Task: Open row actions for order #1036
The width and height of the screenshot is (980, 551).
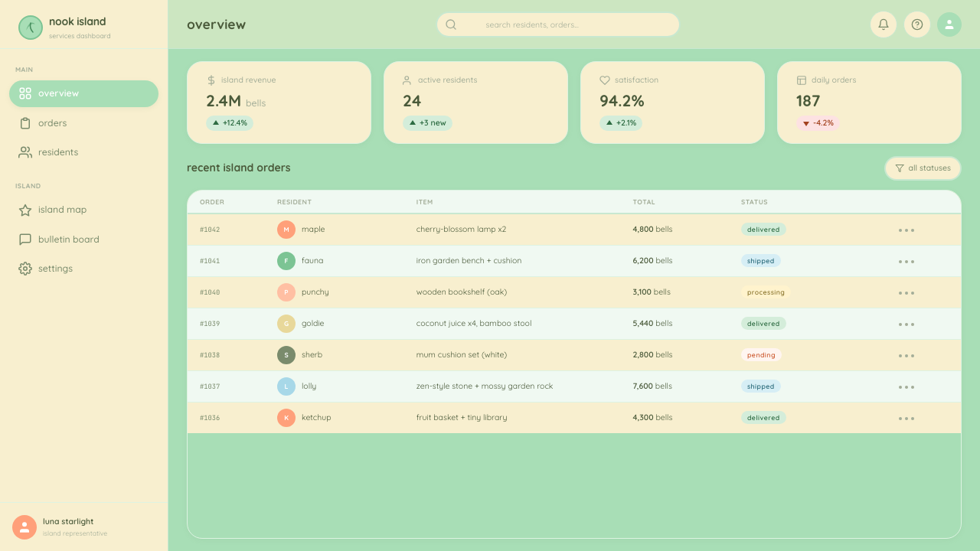Action: [906, 418]
